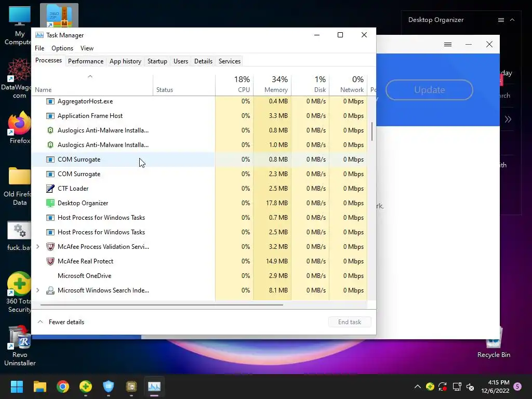This screenshot has width=532, height=399.
Task: Click the CTF Loader pen icon
Action: click(50, 189)
